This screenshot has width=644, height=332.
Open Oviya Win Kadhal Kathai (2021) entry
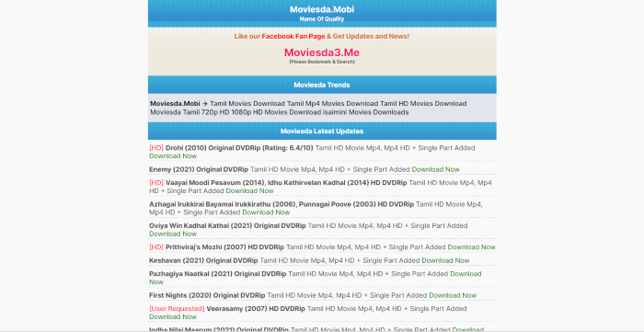click(227, 225)
